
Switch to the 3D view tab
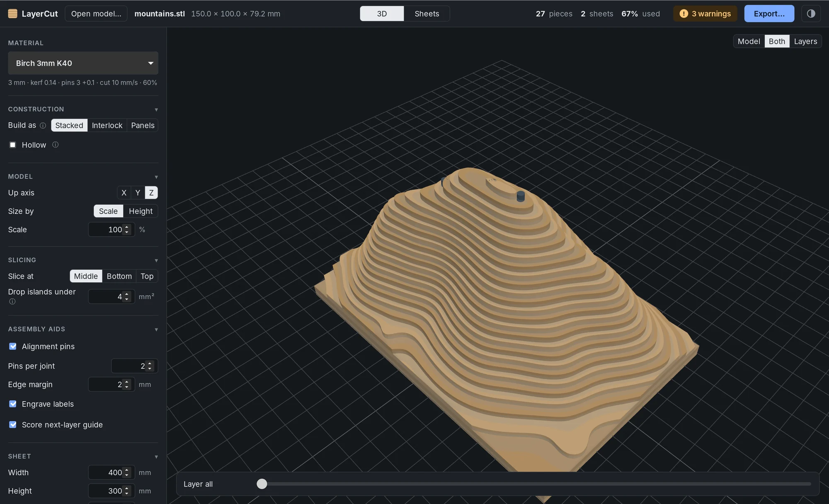382,14
